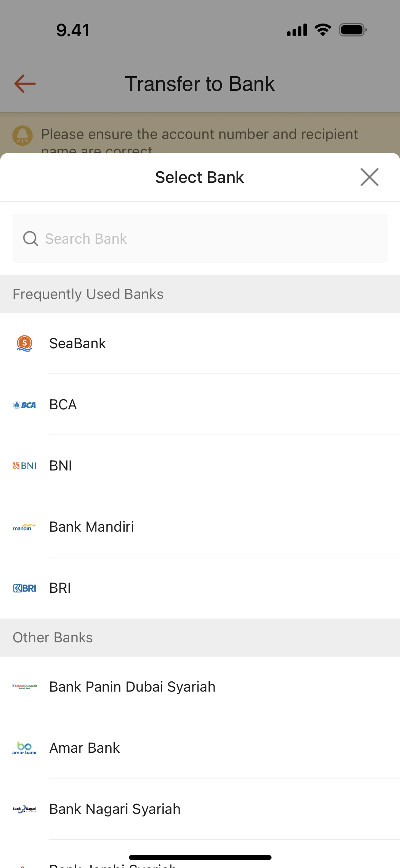Select SeaBank from the list
Image resolution: width=400 pixels, height=868 pixels.
pyautogui.click(x=77, y=343)
